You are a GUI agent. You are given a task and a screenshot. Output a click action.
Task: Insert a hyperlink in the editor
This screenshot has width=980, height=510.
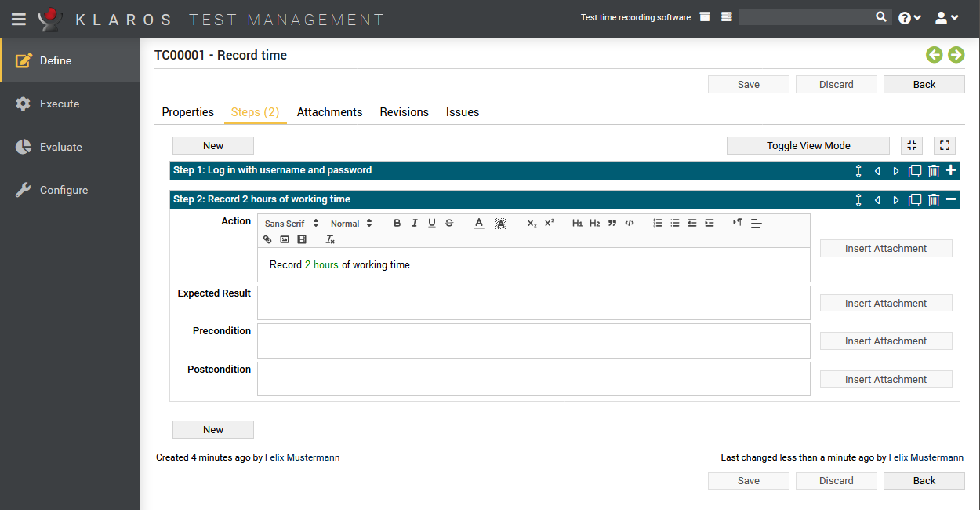coord(267,239)
